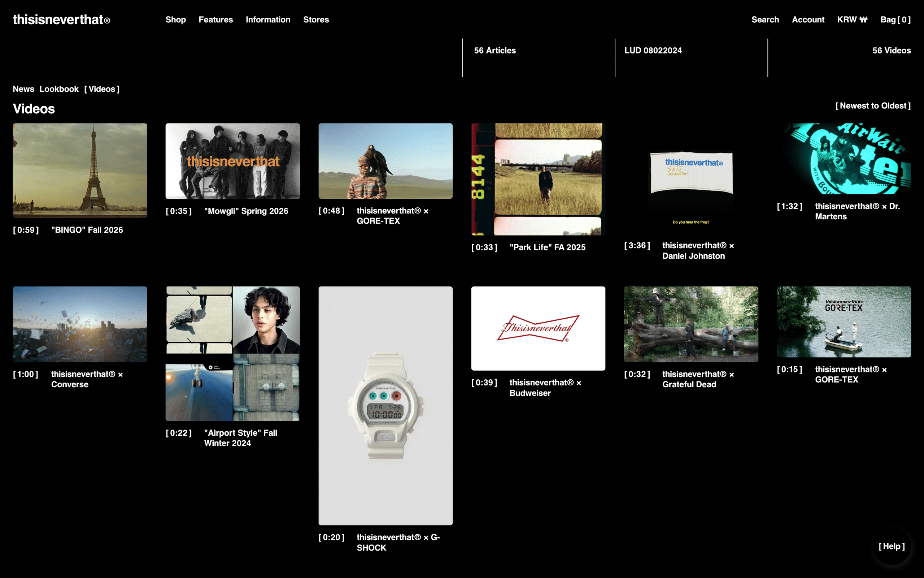Switch to the Lookbook tab

coord(59,89)
